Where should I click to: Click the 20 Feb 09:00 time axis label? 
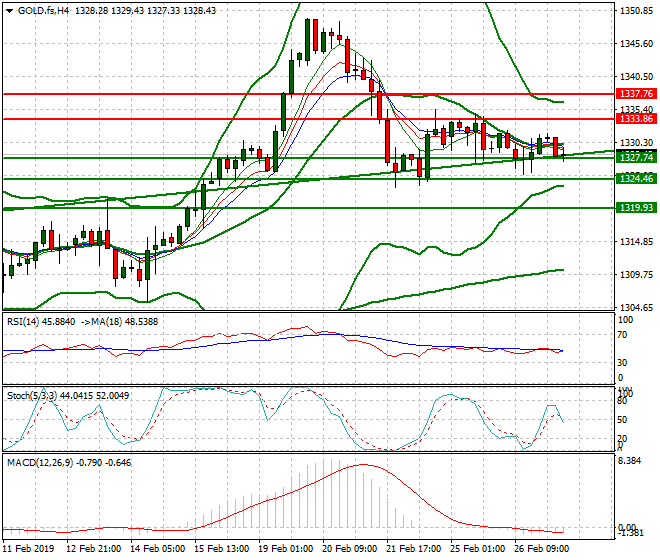pos(349,549)
